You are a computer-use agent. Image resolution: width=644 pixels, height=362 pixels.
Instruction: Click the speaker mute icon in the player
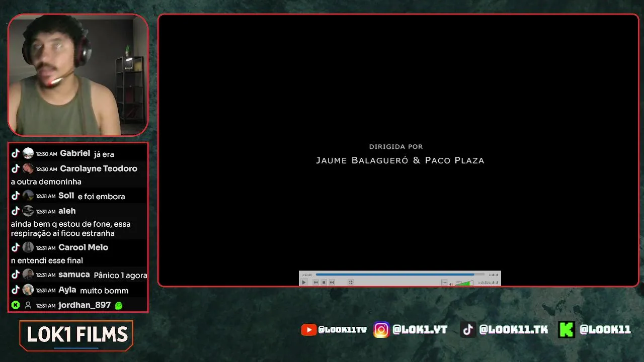451,284
